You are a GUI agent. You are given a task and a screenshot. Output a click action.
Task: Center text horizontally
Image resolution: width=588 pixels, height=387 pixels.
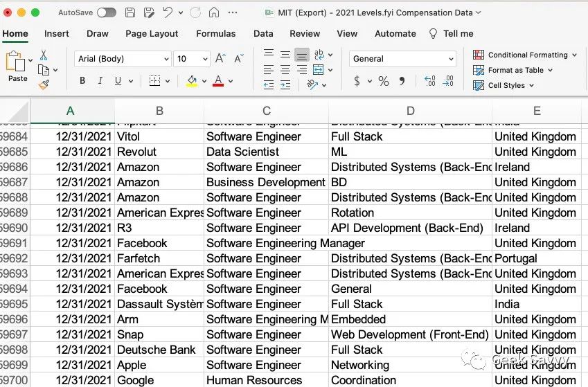[285, 70]
